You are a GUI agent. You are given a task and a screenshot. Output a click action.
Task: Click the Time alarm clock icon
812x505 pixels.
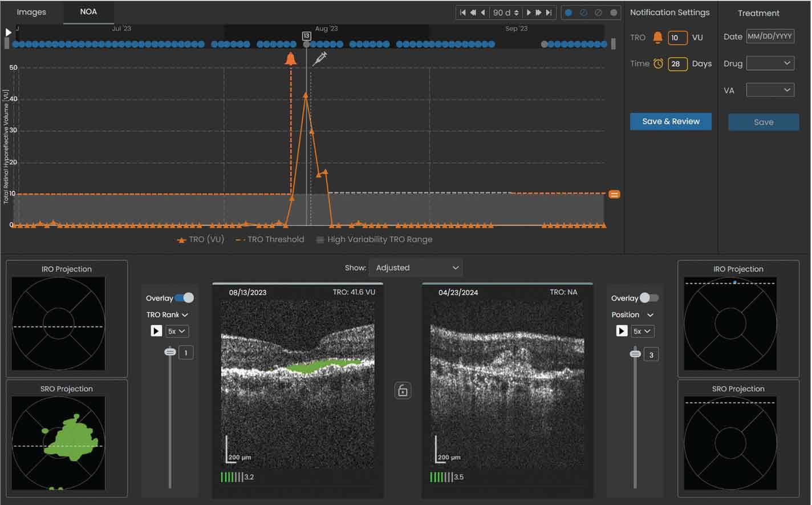658,64
